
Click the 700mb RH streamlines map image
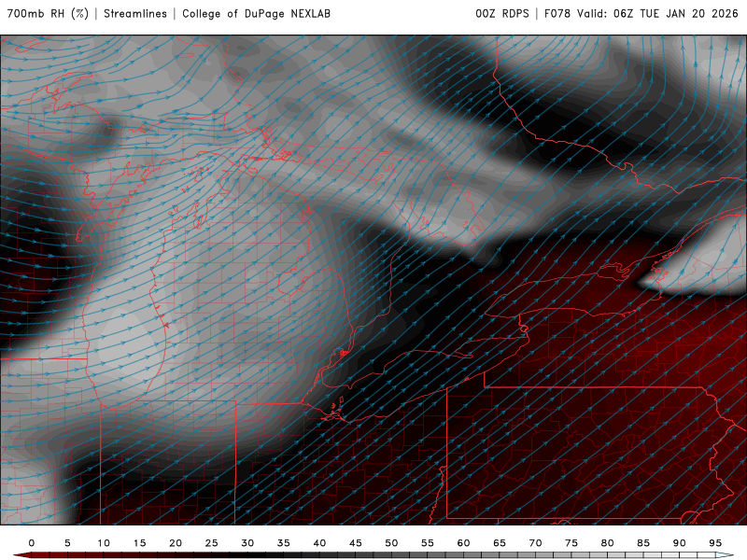(x=373, y=280)
